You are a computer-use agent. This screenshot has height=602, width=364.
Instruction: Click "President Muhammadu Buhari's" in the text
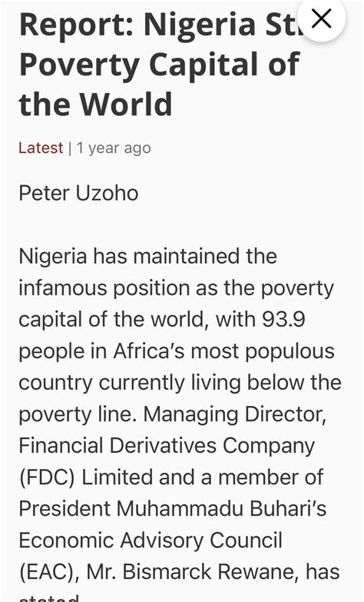173,509
